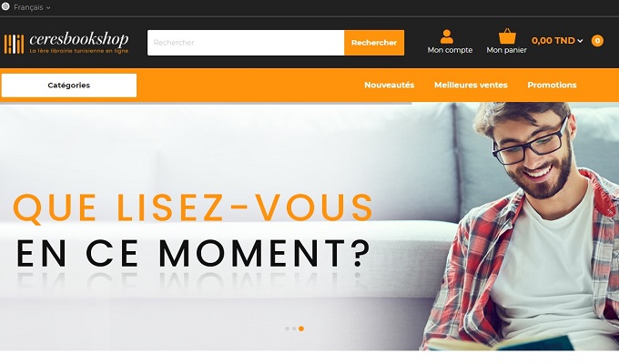The image size is (619, 364).
Task: Click the Mon compte user icon
Action: pyautogui.click(x=446, y=36)
